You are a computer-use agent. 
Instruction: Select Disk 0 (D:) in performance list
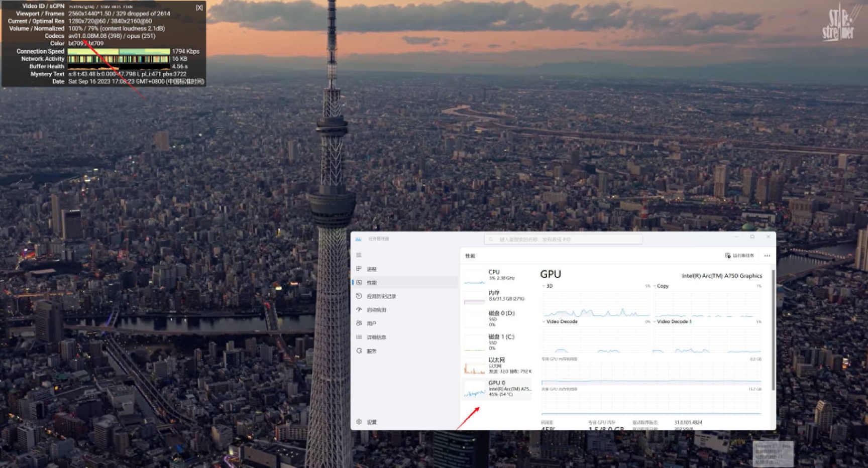(x=497, y=318)
